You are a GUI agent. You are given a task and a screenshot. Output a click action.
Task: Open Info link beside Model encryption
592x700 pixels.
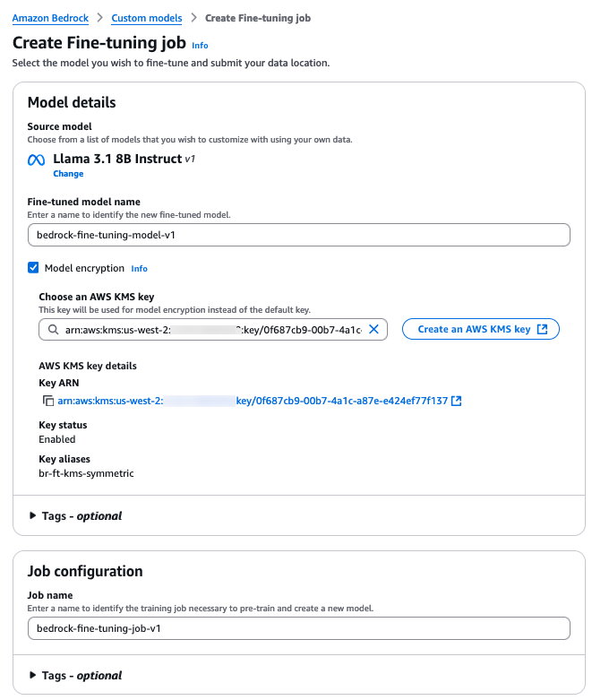tap(139, 268)
